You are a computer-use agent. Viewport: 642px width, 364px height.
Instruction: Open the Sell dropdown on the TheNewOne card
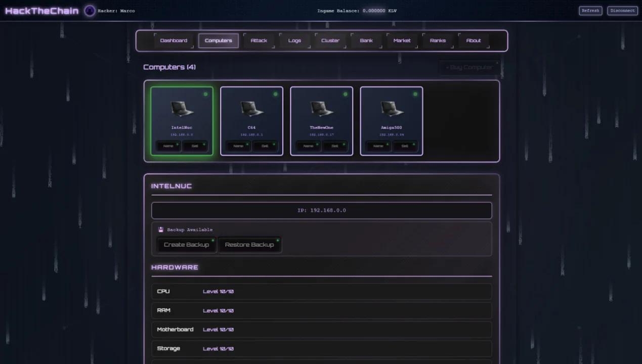pyautogui.click(x=335, y=146)
